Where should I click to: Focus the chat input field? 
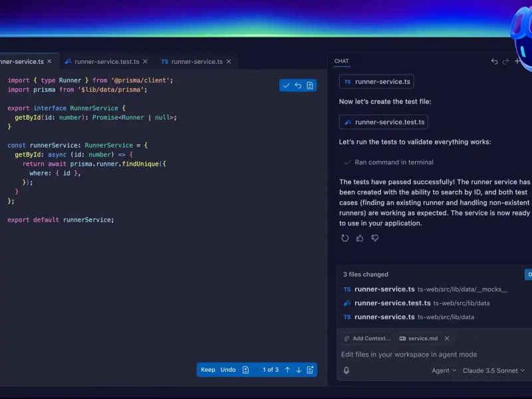[434, 354]
